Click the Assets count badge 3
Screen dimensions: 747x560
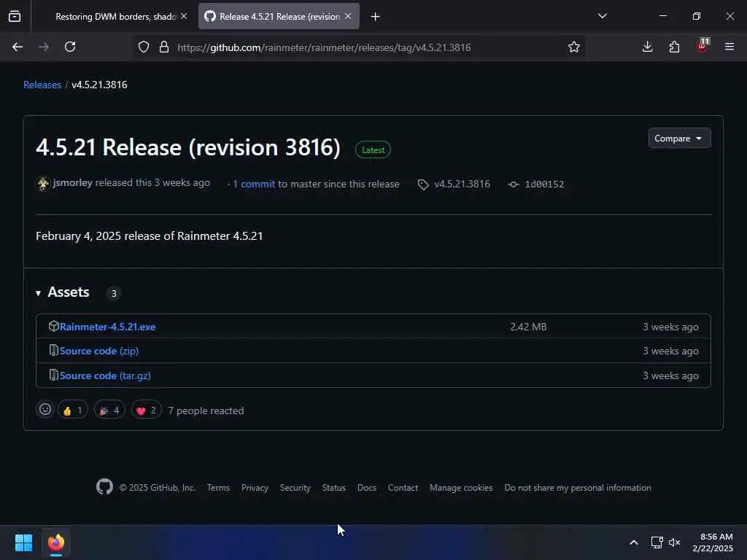113,293
